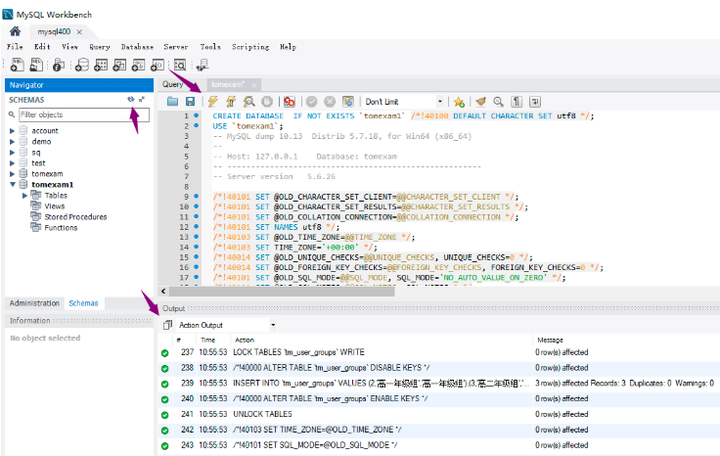
Task: Expand the test schema
Action: pos(12,163)
